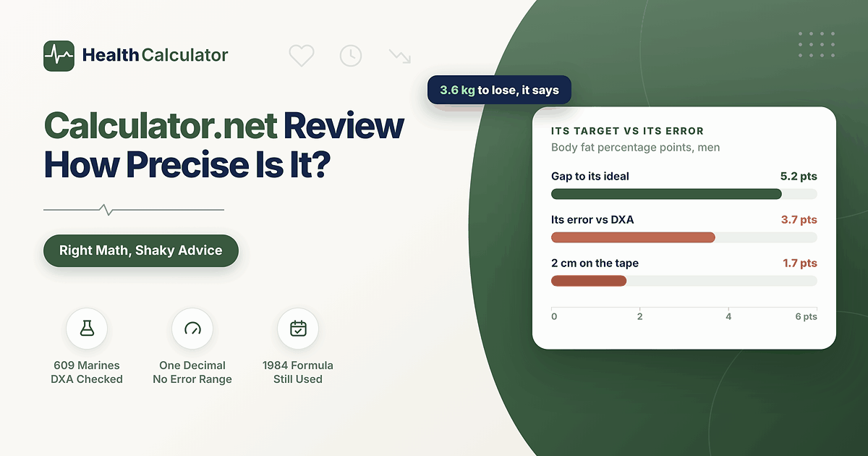Click the 5.2 pts value
Screen dimensions: 868x456
tap(799, 177)
